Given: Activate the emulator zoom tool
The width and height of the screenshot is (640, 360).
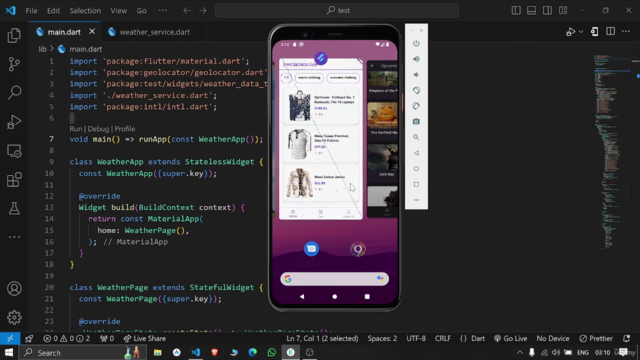Looking at the screenshot, I should [x=416, y=137].
